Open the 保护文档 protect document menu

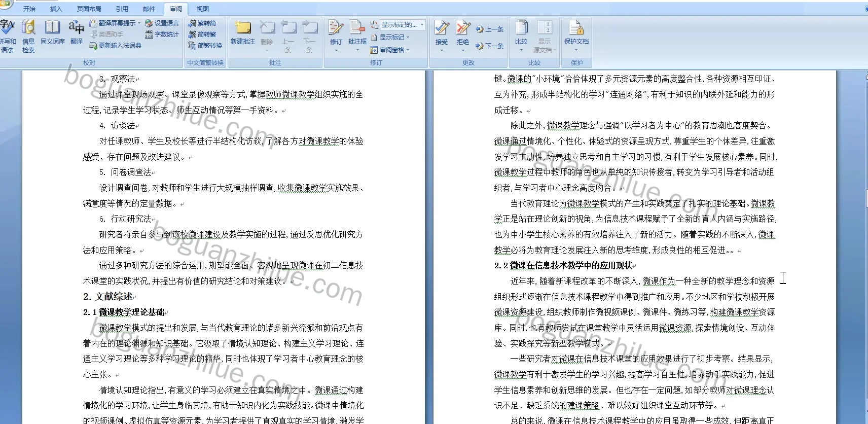(576, 36)
